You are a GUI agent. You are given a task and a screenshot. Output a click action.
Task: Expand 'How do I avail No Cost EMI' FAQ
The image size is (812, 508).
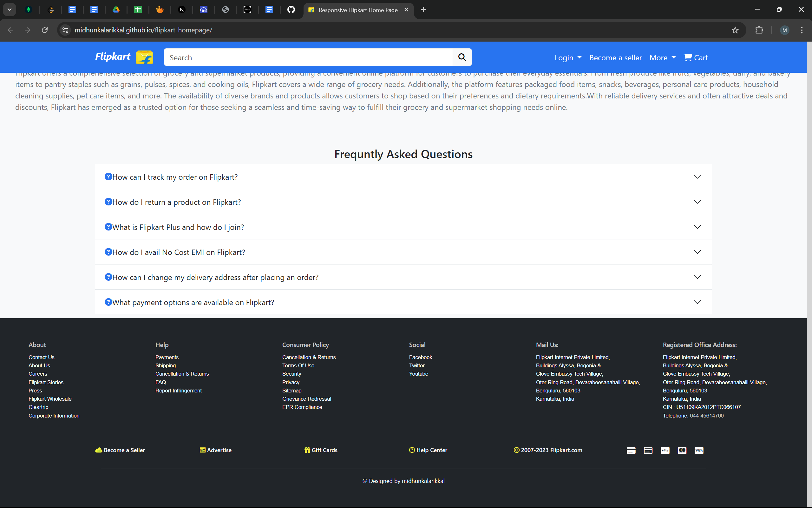click(403, 252)
